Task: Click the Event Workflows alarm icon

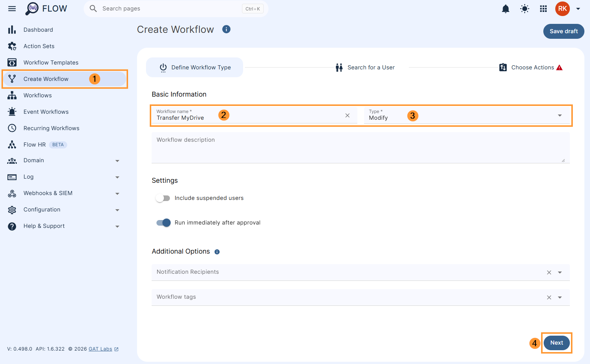Action: click(12, 112)
